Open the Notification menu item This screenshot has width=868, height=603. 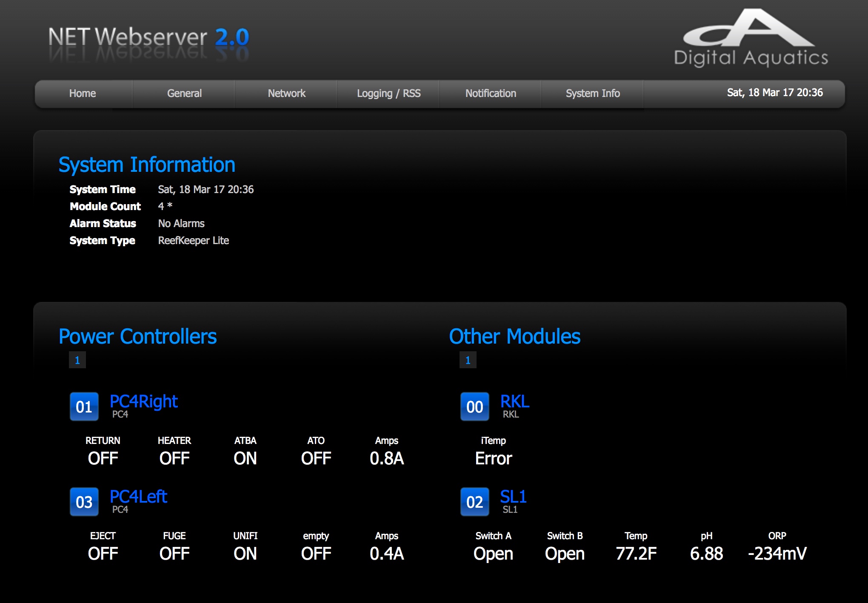491,94
